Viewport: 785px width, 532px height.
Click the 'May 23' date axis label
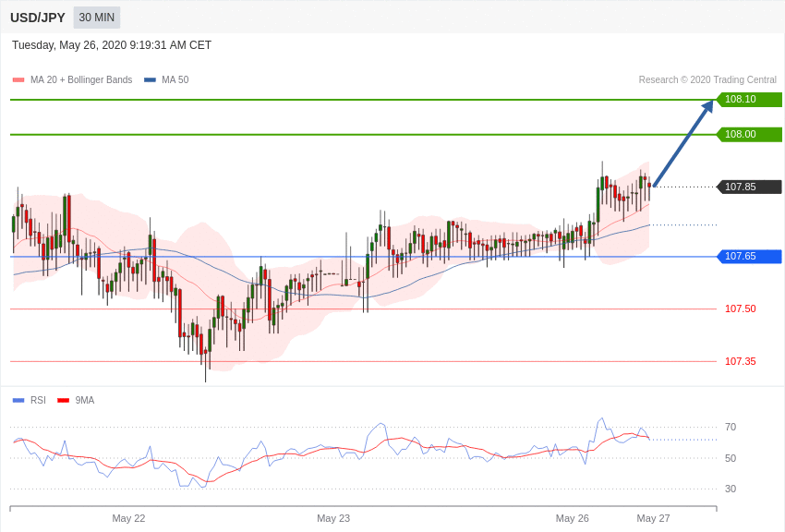click(333, 518)
